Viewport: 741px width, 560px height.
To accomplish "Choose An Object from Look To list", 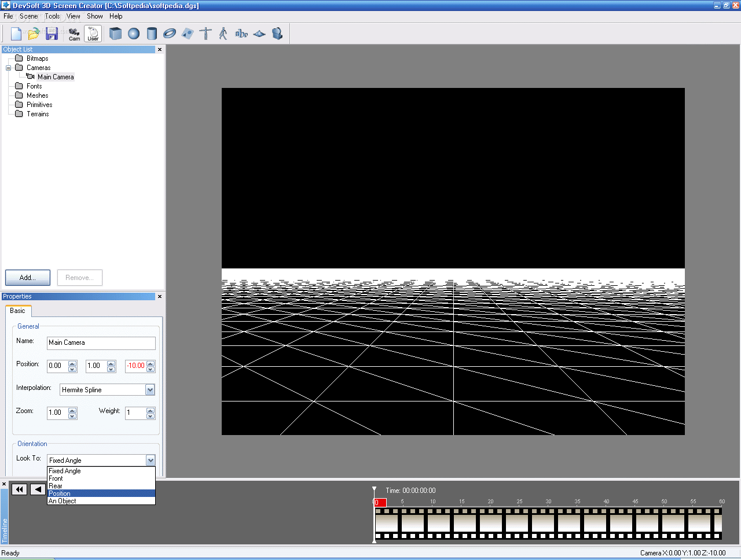I will click(x=101, y=501).
